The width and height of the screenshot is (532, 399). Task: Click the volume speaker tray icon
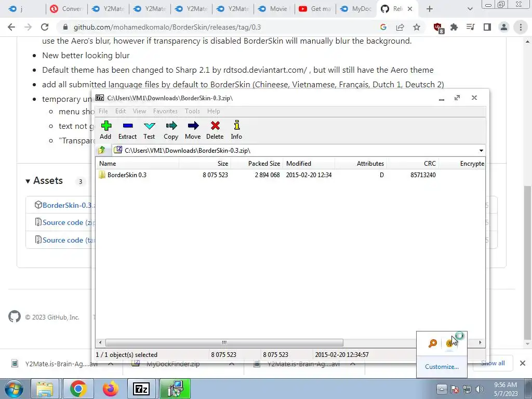click(x=480, y=389)
